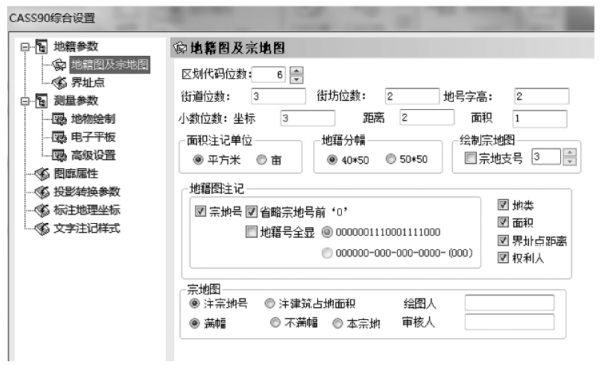The width and height of the screenshot is (600, 365).
Task: Toggle the 面积 annotation checkbox
Action: 503,222
